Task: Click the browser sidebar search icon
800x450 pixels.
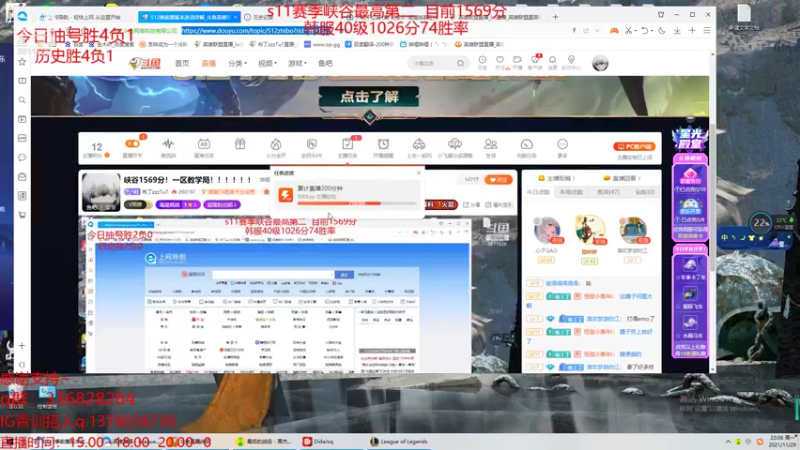Action: pyautogui.click(x=22, y=100)
